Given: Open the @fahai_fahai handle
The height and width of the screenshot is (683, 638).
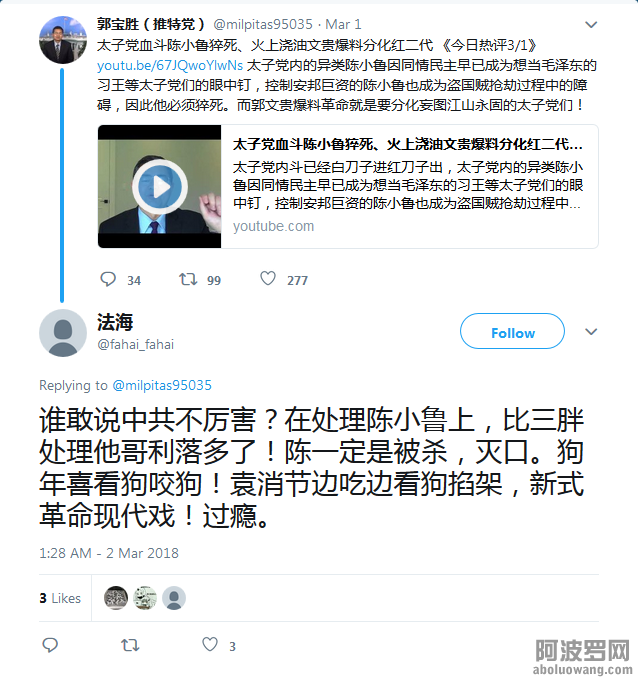Looking at the screenshot, I should tap(135, 345).
